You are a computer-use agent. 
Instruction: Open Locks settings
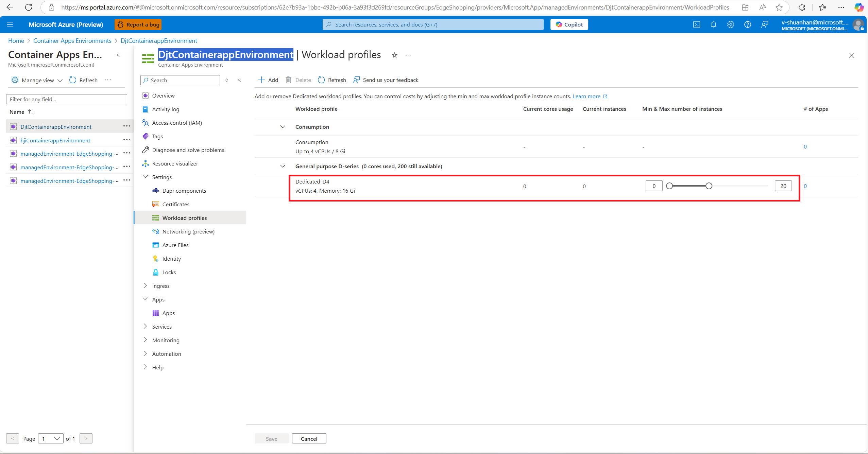point(169,272)
